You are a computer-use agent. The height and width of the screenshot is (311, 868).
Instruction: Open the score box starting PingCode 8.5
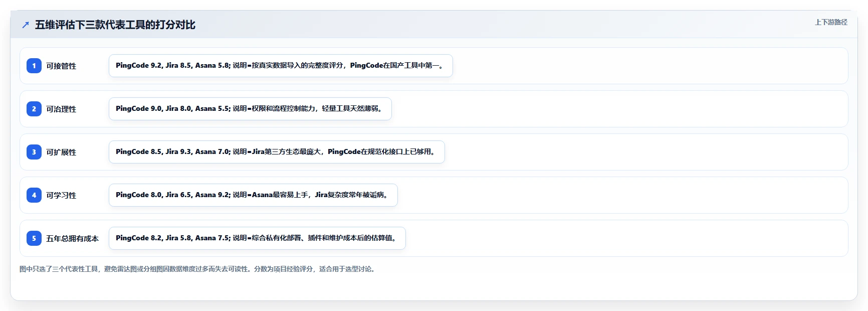[277, 152]
